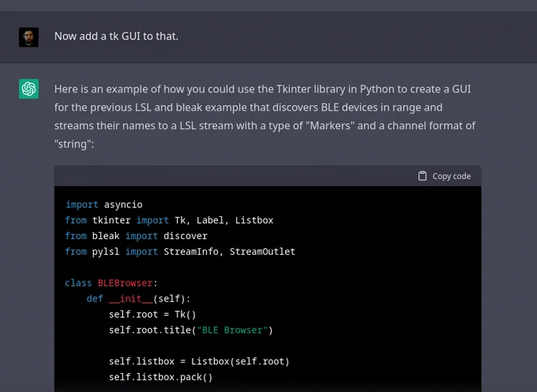Click the line importing Tk, Label, Listbox
This screenshot has width=537, height=392.
click(x=169, y=220)
